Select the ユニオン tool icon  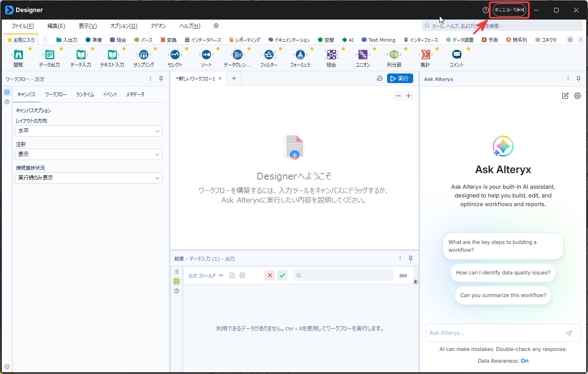coord(363,55)
